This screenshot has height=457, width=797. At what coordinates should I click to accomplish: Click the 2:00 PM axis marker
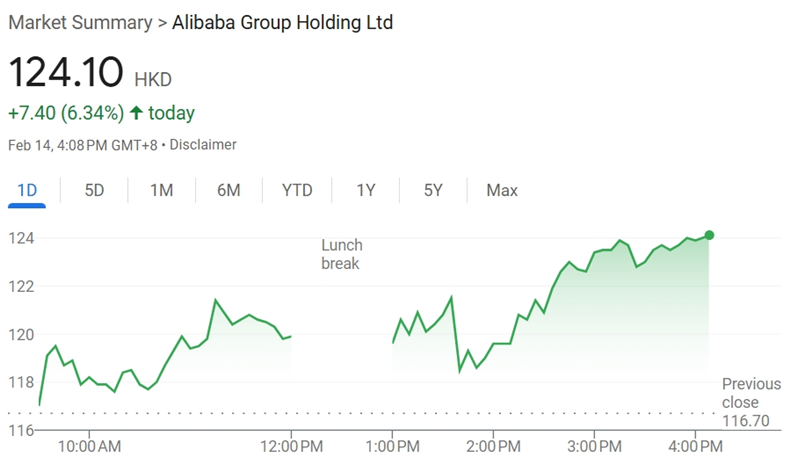[x=493, y=446]
